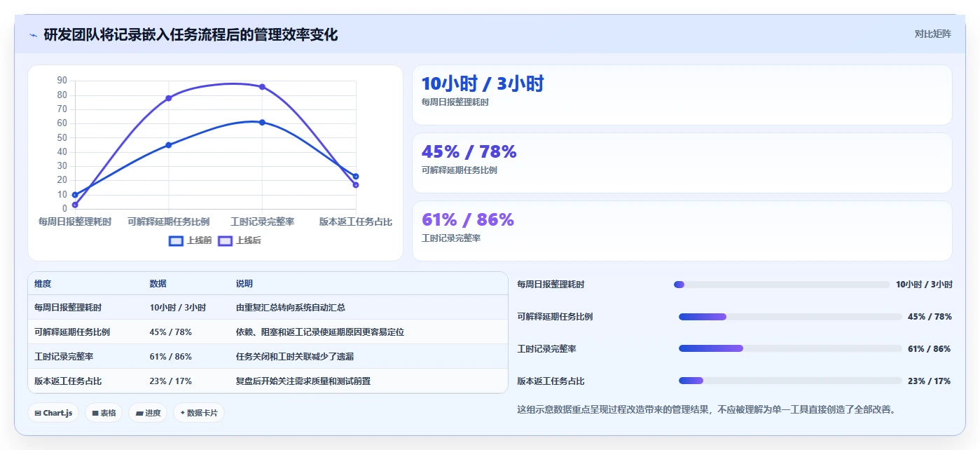Click the 版本返工任务占比 chart axis label
Screen dimensions: 980x450
click(x=356, y=221)
